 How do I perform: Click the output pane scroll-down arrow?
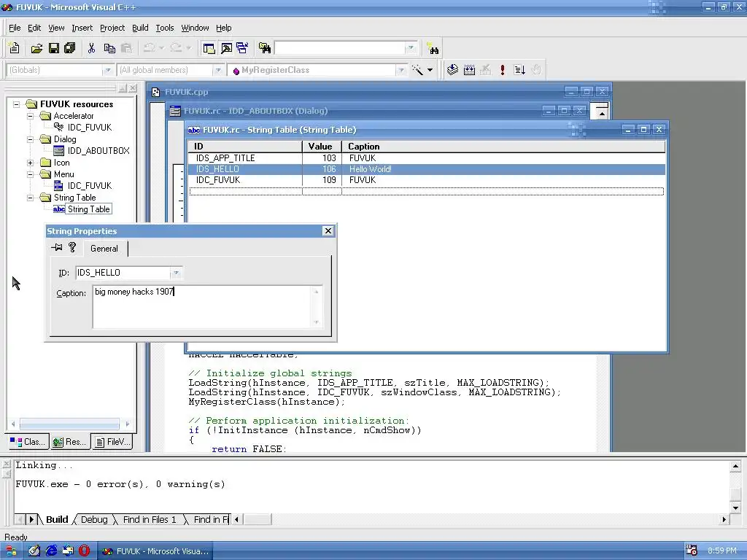click(735, 508)
